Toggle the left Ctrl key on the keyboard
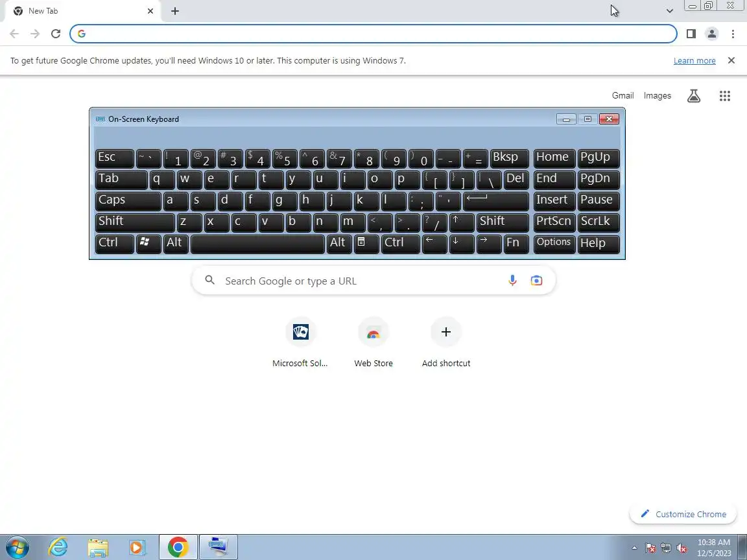The height and width of the screenshot is (560, 747). [x=114, y=244]
